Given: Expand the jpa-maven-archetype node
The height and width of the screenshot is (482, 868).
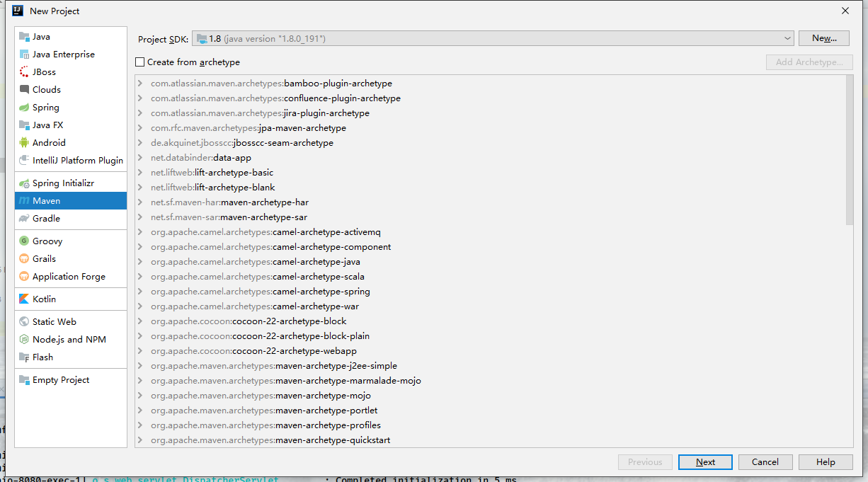Looking at the screenshot, I should point(140,128).
